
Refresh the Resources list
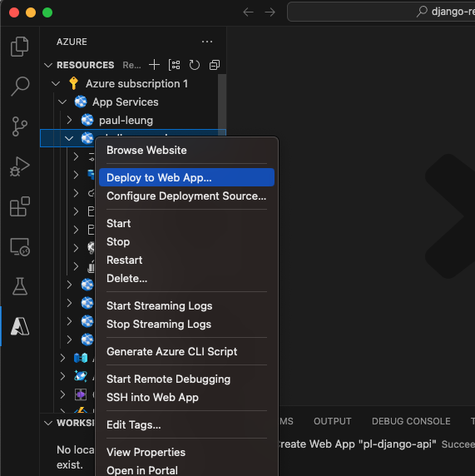tap(195, 65)
